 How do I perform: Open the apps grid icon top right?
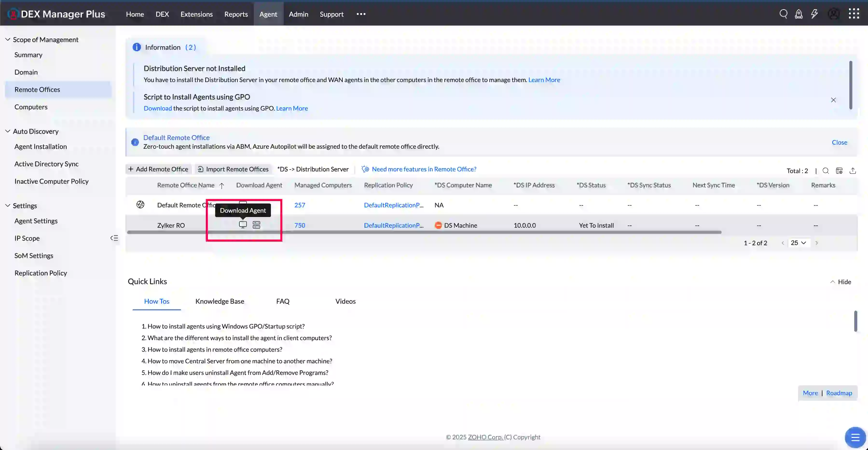[854, 14]
